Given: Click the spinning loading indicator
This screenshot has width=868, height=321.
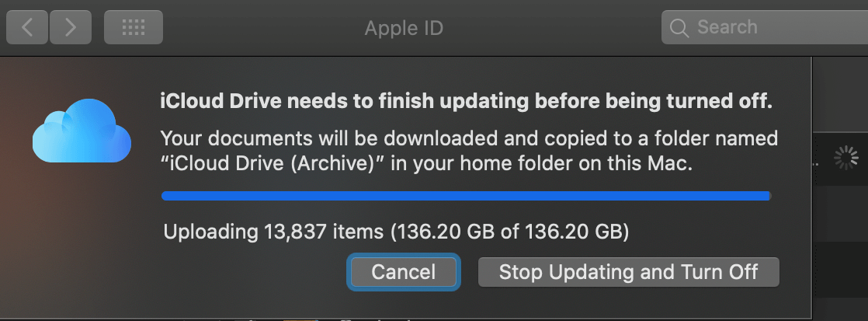Looking at the screenshot, I should pos(844,159).
